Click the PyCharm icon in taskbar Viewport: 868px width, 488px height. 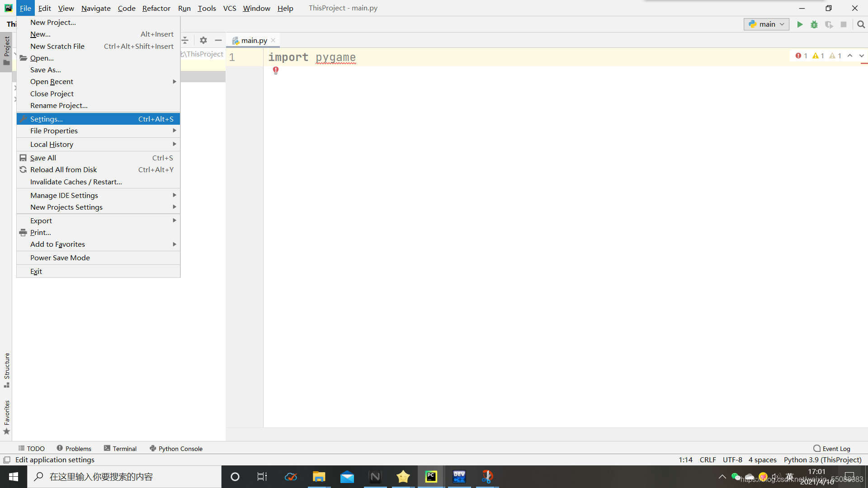tap(432, 476)
